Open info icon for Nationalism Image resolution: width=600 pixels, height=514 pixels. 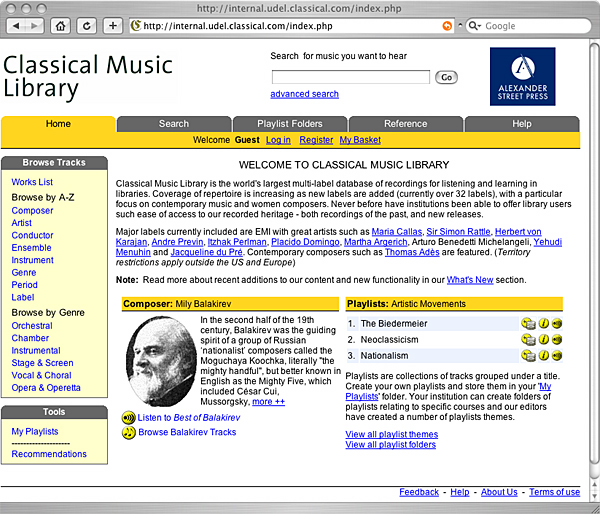tap(544, 356)
